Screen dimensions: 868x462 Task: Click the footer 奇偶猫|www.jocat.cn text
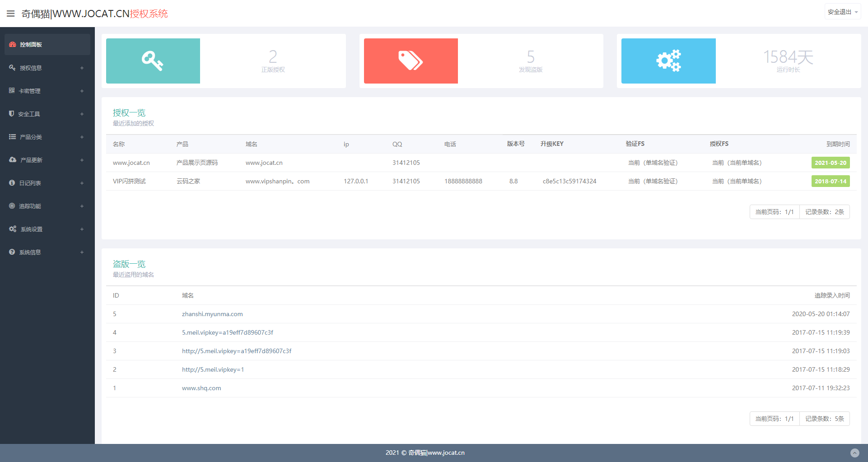click(x=436, y=453)
